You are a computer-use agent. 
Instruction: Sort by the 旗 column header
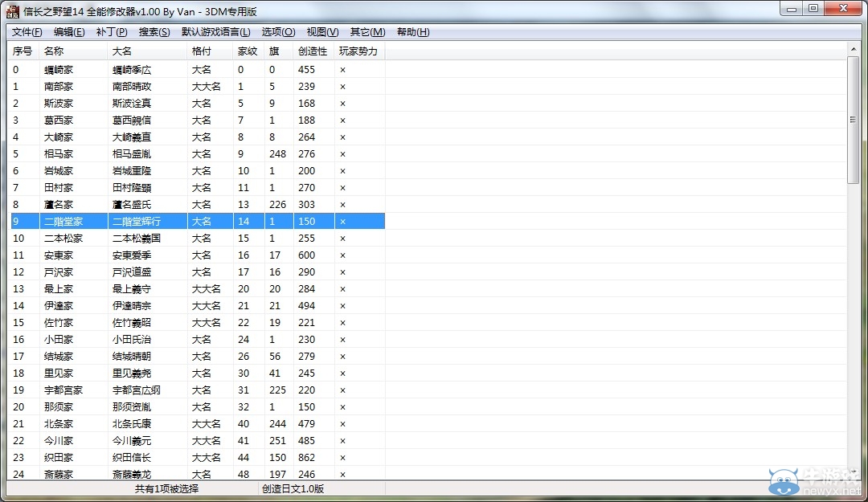279,51
